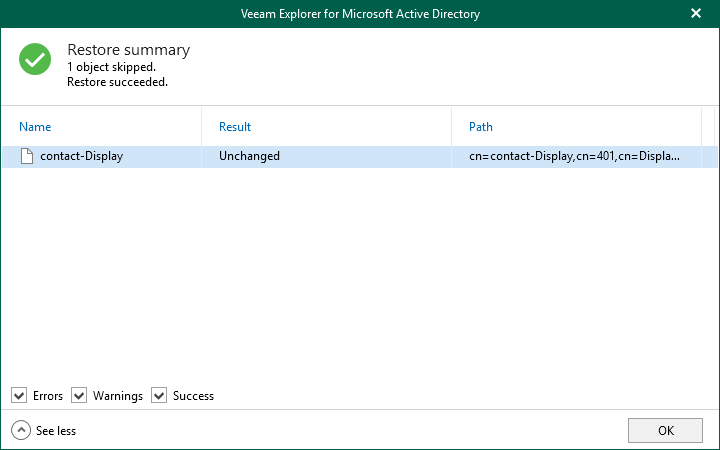Sort by the Result column header
This screenshot has height=450, width=720.
coord(235,127)
